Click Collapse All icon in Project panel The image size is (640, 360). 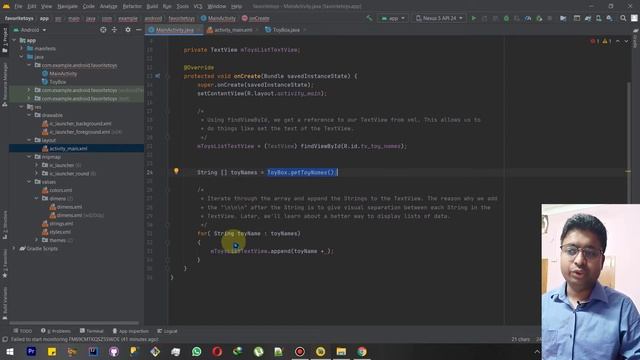[x=114, y=30]
